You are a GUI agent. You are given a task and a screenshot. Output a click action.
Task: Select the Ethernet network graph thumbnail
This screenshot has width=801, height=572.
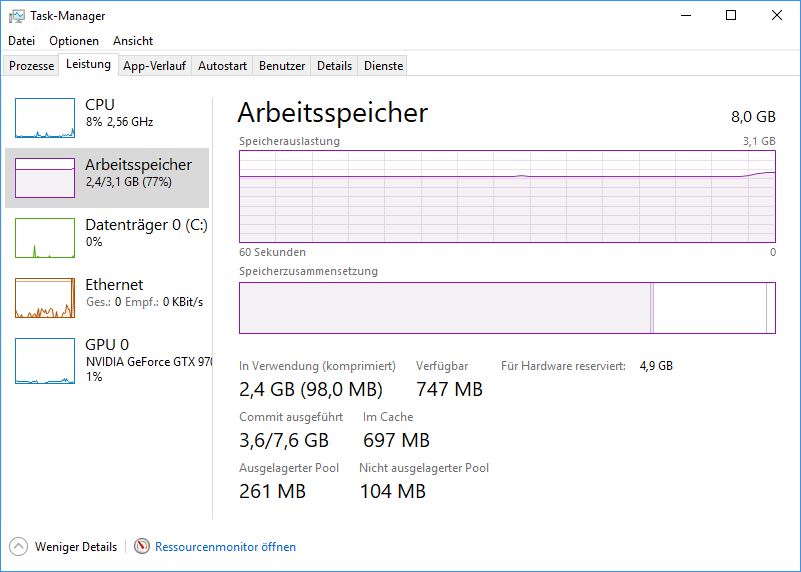pos(45,298)
